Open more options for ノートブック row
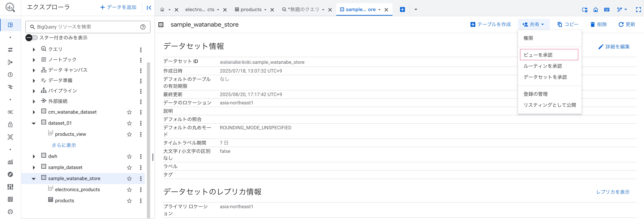The height and width of the screenshot is (219, 644). (x=141, y=60)
